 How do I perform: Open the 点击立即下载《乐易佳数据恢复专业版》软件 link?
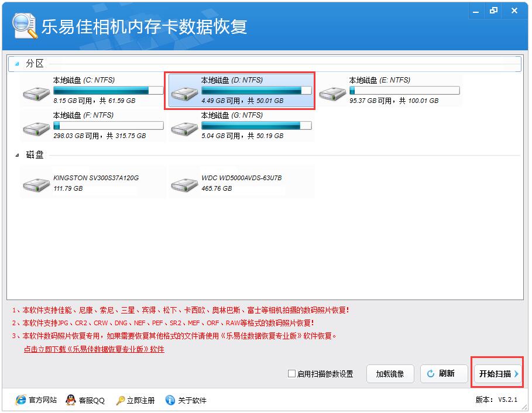(x=94, y=349)
